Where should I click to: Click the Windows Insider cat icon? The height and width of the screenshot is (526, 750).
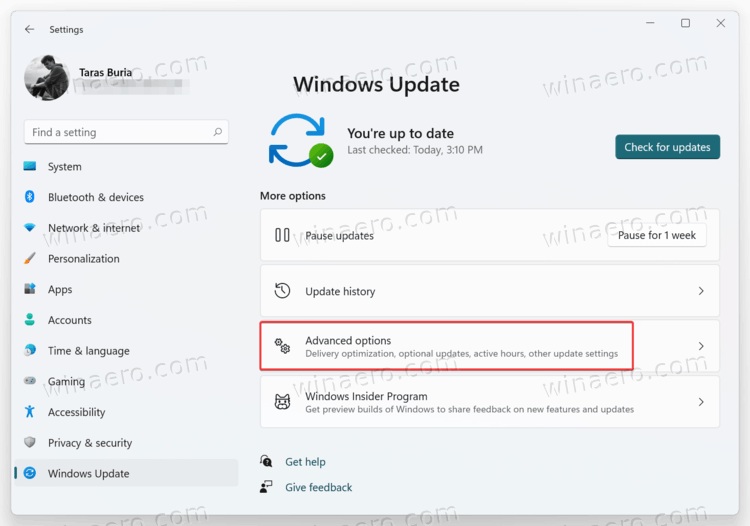282,402
